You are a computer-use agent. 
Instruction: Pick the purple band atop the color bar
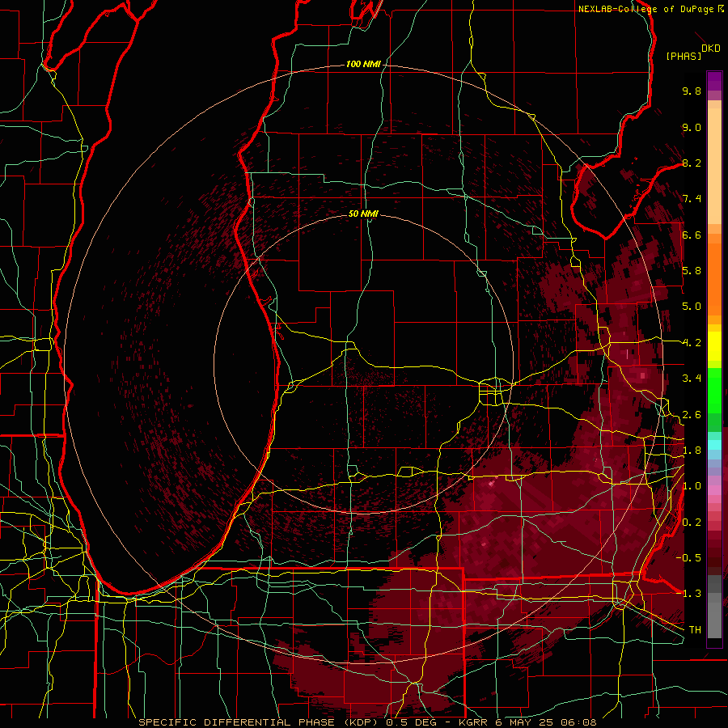[714, 81]
